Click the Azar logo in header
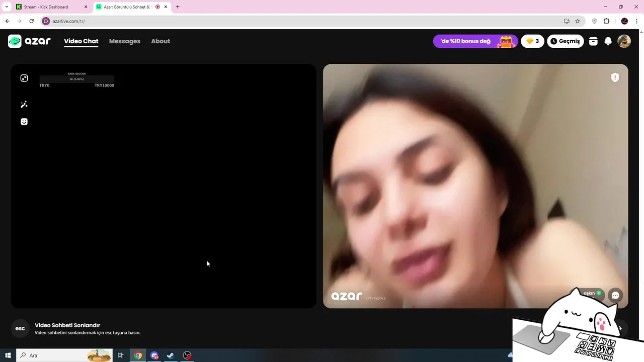644x362 pixels. [x=29, y=41]
